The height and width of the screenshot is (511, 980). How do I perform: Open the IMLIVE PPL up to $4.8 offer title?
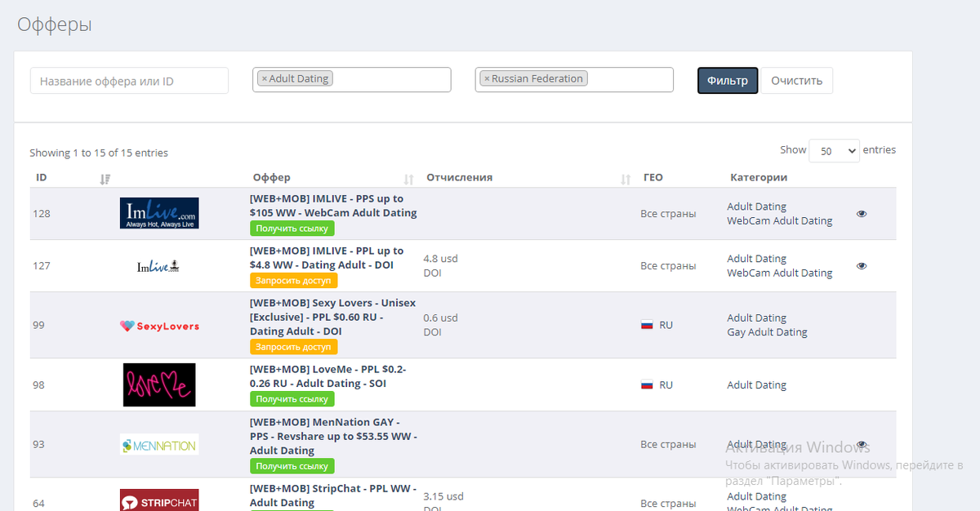(327, 258)
